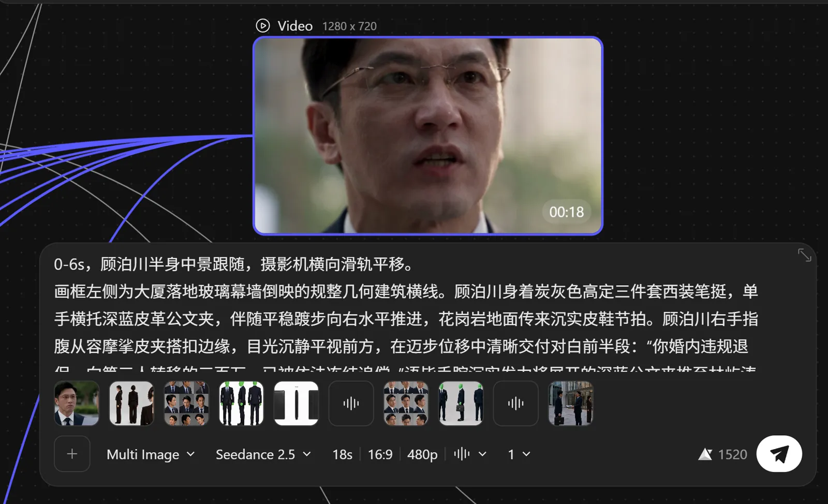The image size is (828, 504).
Task: Click the 1280 x 720 resolution label
Action: pos(349,26)
